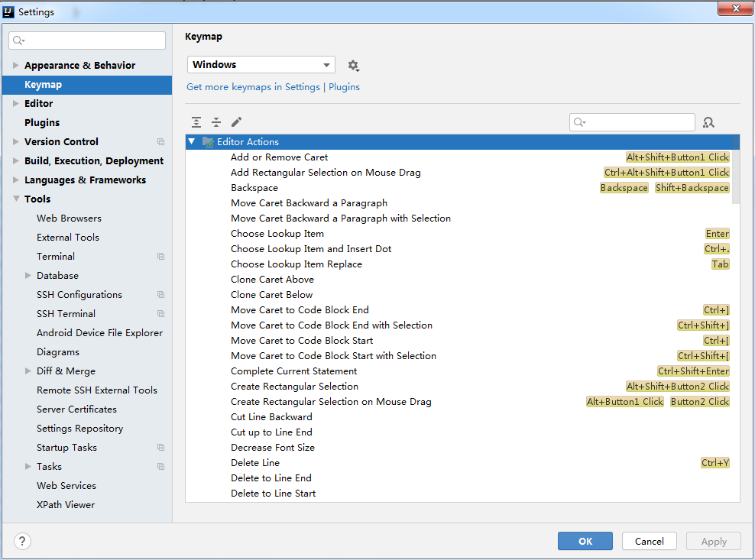The width and height of the screenshot is (755, 560).
Task: Expand the Version Control section
Action: coord(15,141)
